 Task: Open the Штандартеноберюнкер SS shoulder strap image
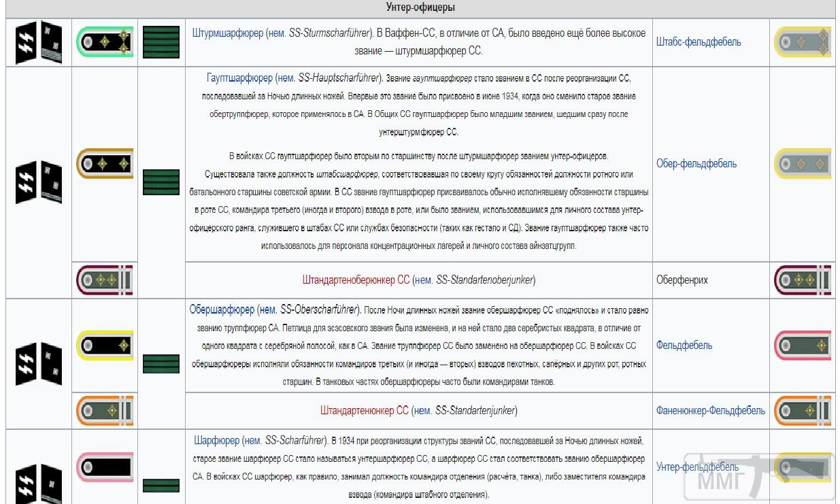105,280
